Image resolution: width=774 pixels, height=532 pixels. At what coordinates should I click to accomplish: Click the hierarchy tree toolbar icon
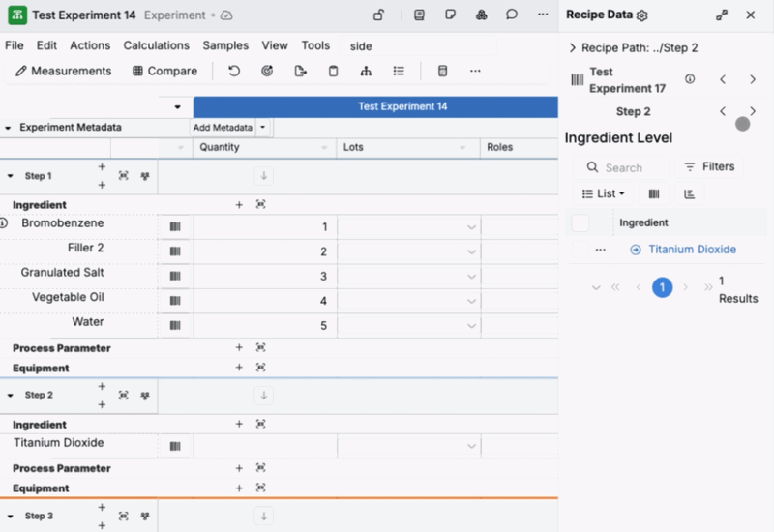click(366, 71)
